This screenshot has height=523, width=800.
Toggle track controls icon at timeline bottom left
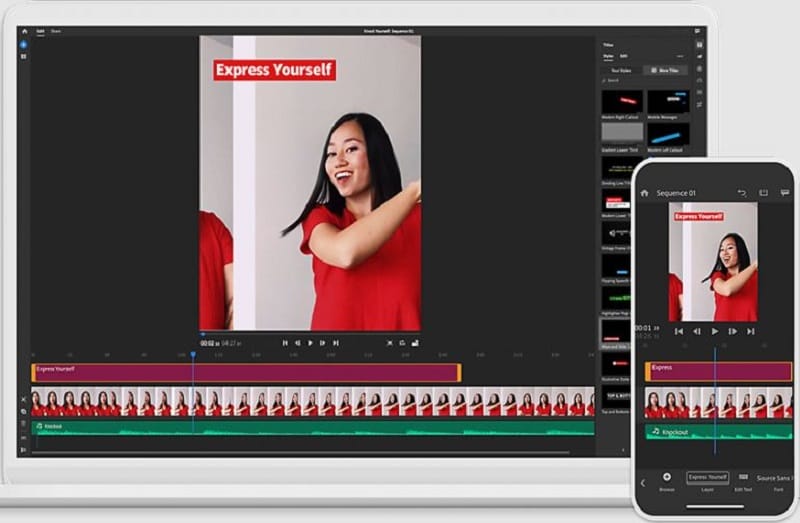click(23, 450)
